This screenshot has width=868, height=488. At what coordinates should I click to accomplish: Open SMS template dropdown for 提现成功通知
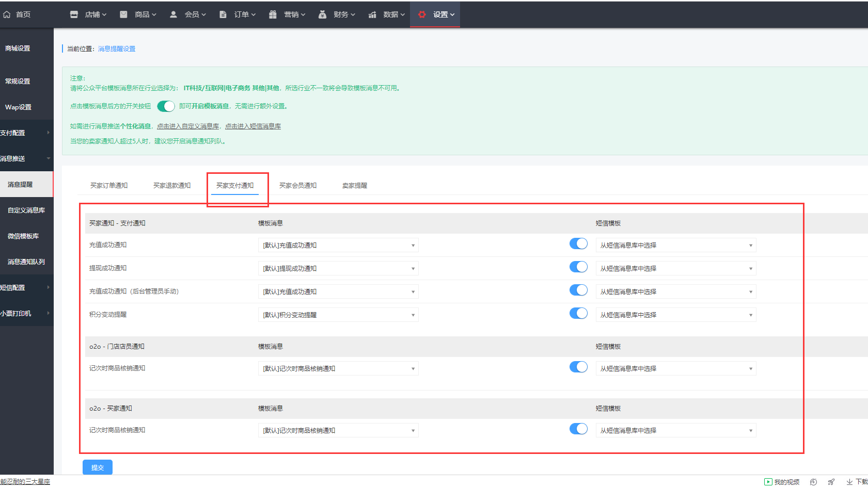tap(676, 268)
